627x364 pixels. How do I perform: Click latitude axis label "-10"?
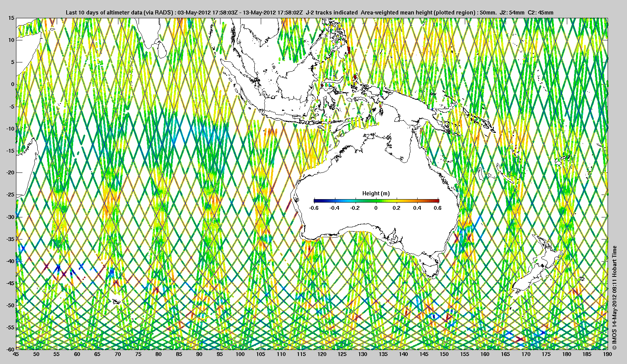[10, 128]
